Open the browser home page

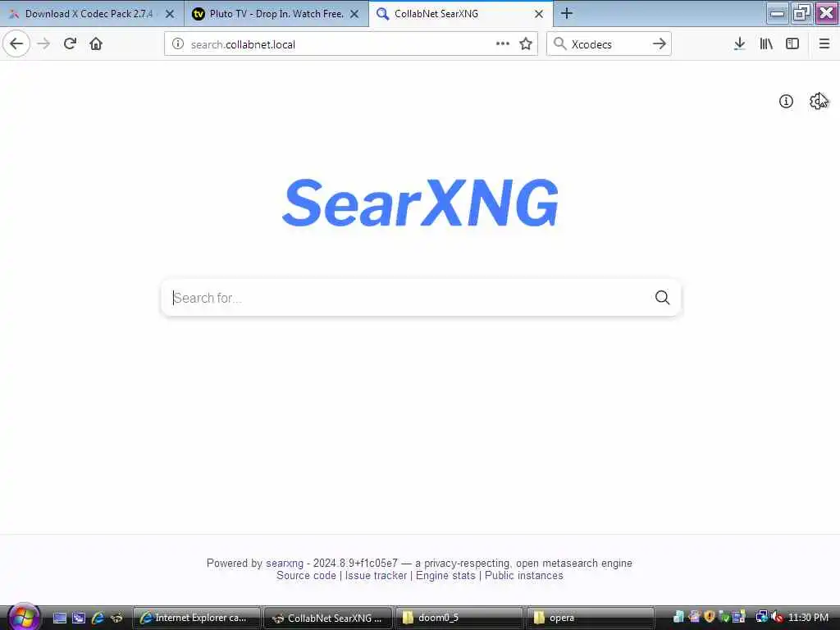point(96,44)
